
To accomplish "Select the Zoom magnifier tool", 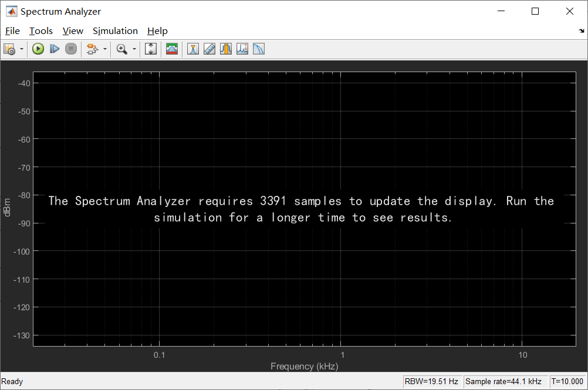I will pyautogui.click(x=121, y=49).
